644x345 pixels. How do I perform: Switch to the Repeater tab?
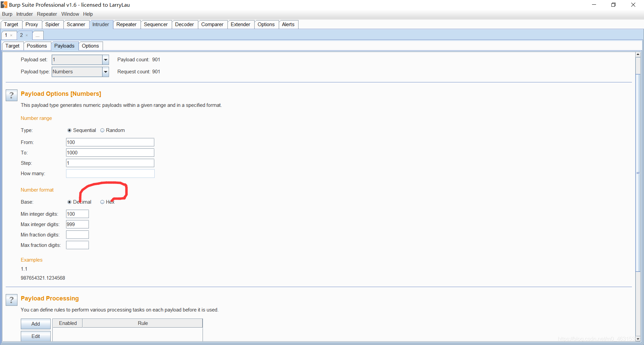(126, 24)
